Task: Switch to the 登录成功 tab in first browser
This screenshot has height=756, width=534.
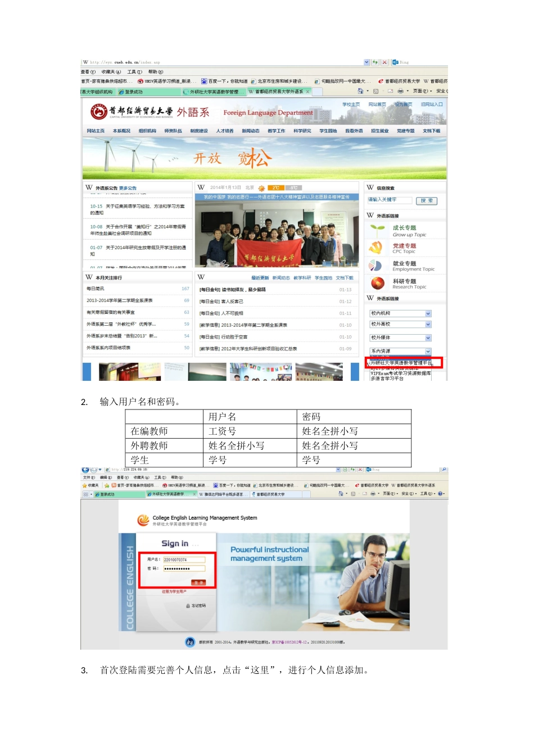Action: point(149,92)
